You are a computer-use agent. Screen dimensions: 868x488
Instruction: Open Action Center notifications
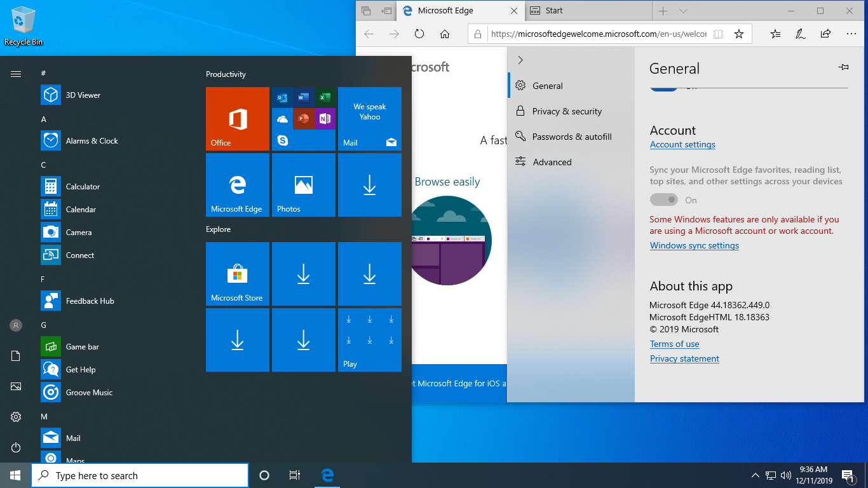[848, 475]
